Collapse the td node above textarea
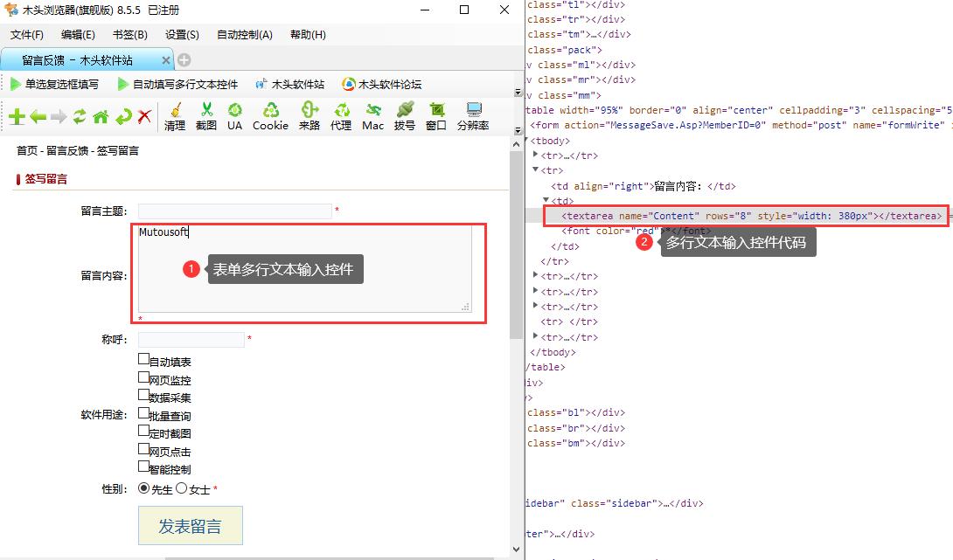 click(546, 201)
